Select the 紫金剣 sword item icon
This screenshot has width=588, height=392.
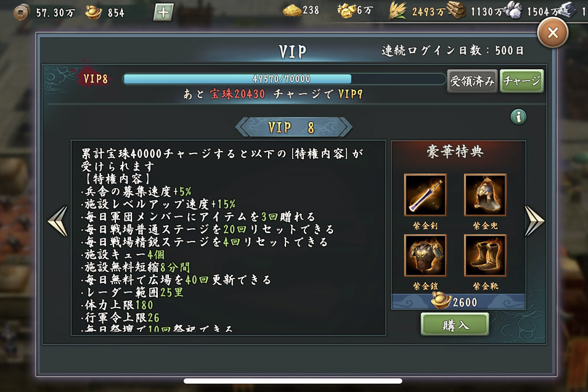pos(425,195)
